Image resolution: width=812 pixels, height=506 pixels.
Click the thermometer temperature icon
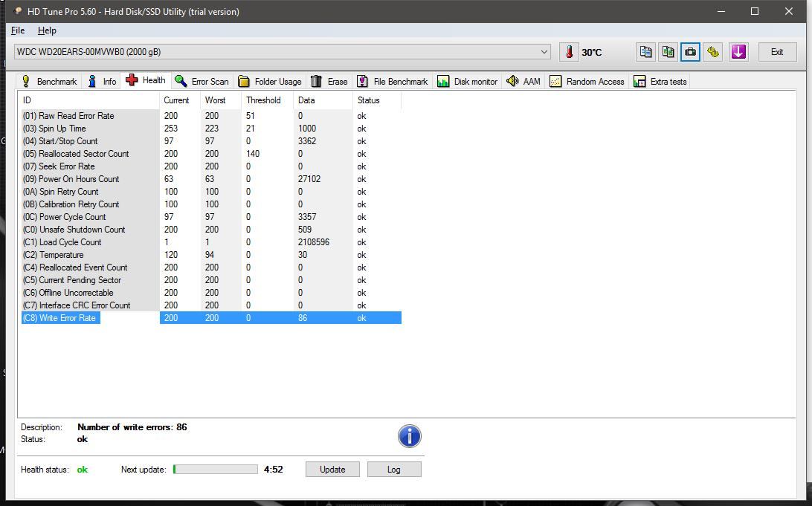pos(570,52)
